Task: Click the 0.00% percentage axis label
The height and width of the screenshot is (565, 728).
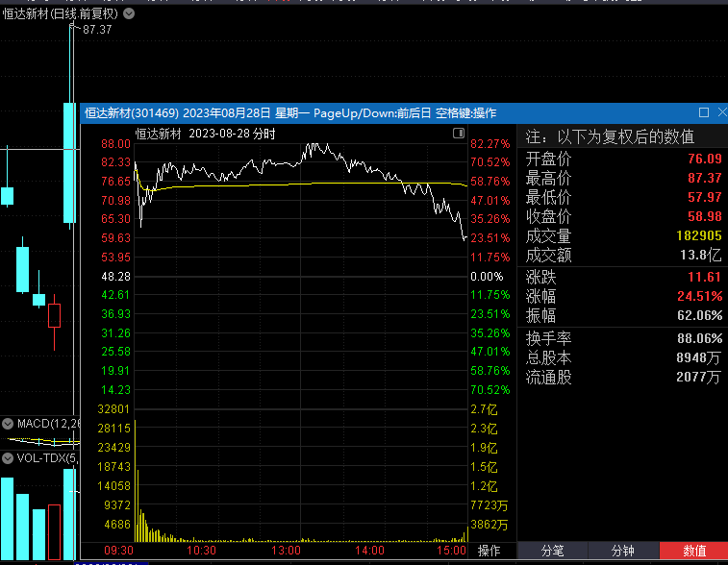Action: click(x=487, y=277)
